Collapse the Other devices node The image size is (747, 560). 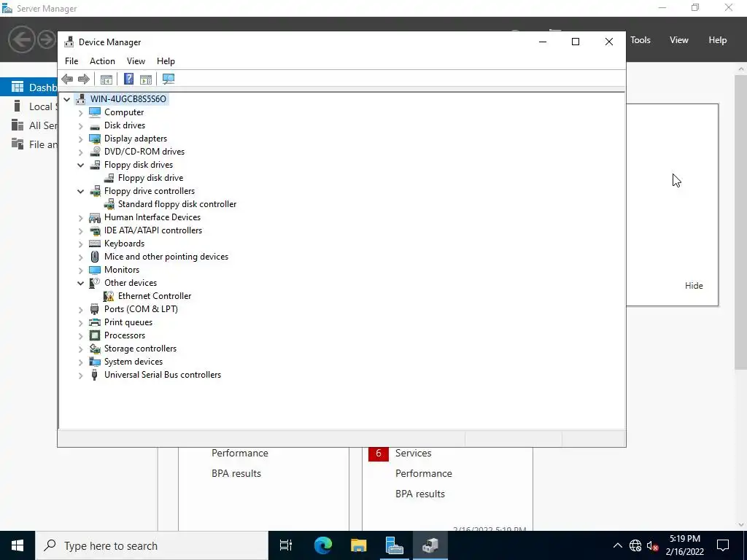(x=80, y=284)
